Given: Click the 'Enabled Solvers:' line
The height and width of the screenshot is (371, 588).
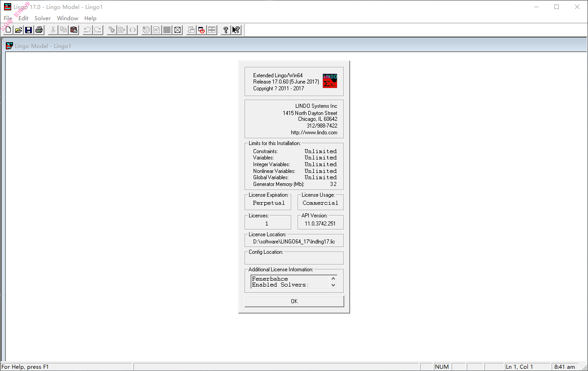Looking at the screenshot, I should [281, 285].
